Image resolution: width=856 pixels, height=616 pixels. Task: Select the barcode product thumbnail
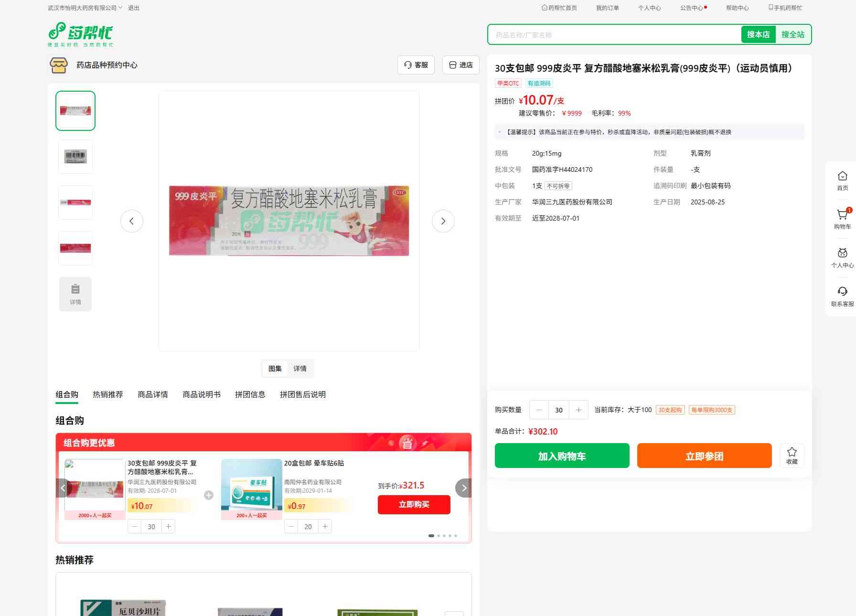coord(75,157)
